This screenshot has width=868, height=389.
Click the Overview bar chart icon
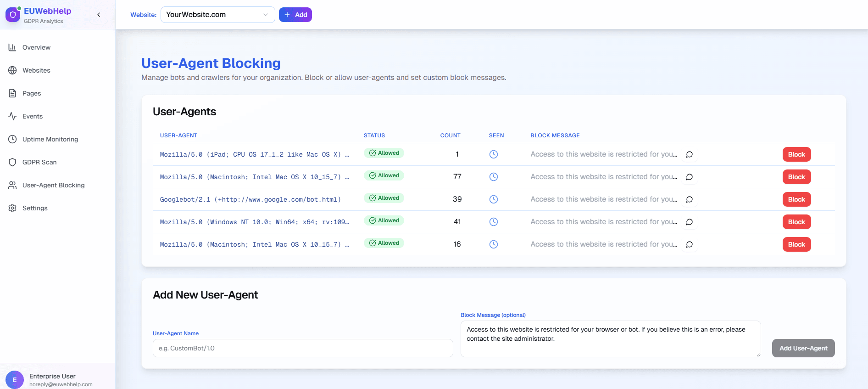[12, 47]
